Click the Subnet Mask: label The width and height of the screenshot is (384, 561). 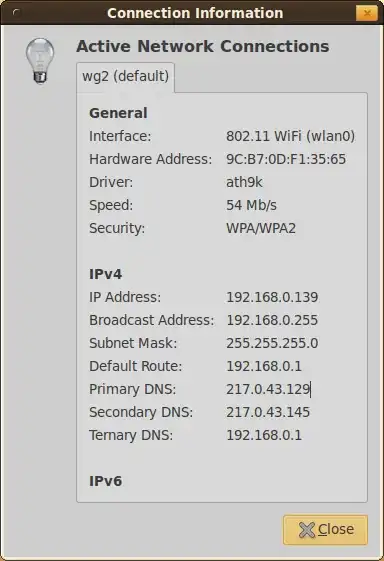point(133,343)
